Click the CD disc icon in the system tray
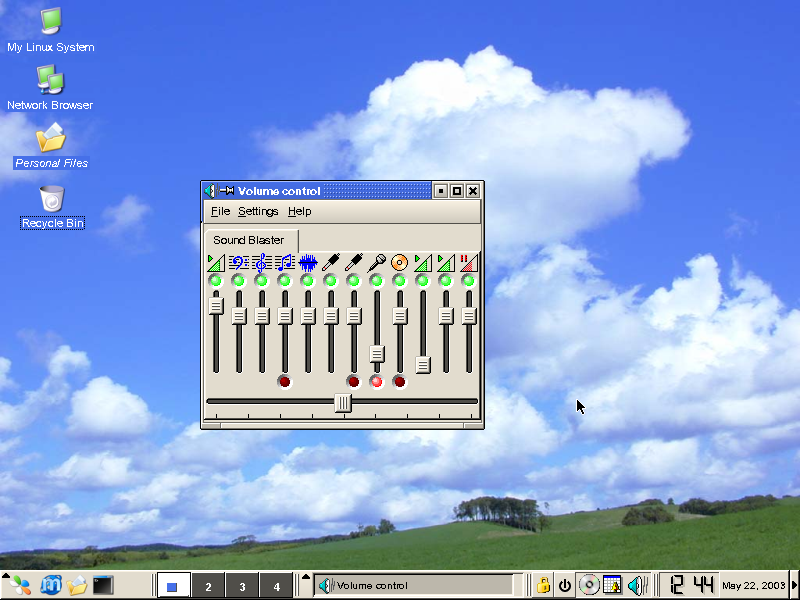The width and height of the screenshot is (800, 600). (x=589, y=585)
